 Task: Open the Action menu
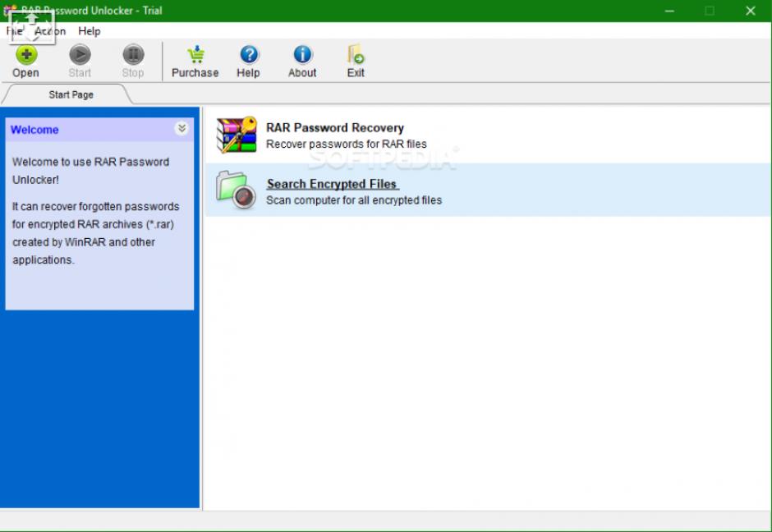50,31
